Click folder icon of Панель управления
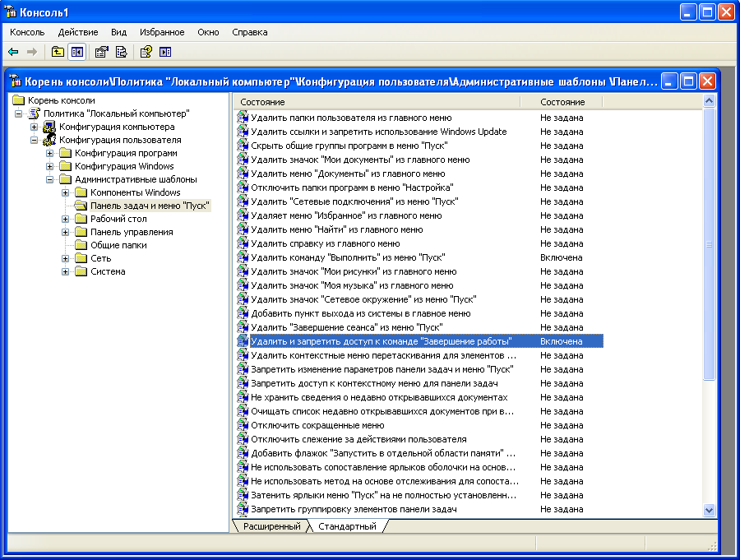The height and width of the screenshot is (560, 740). pyautogui.click(x=81, y=232)
